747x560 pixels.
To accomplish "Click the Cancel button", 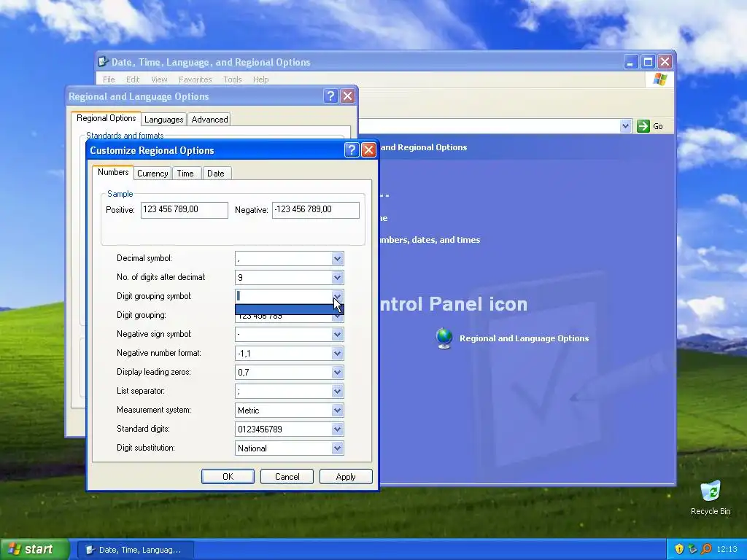I will click(x=287, y=477).
